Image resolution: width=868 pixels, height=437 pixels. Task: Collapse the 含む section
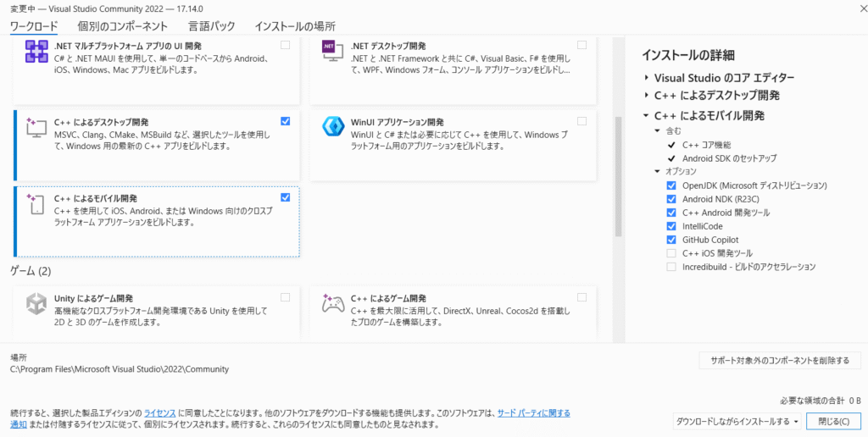(x=657, y=131)
